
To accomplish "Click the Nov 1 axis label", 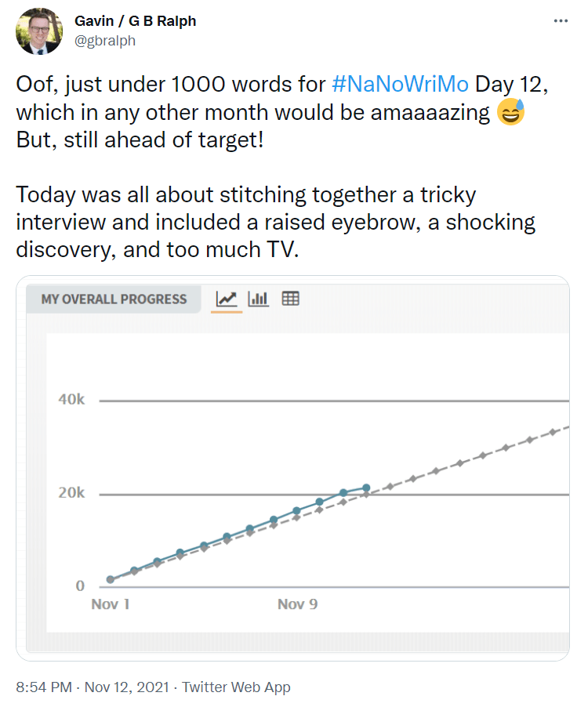I will tap(111, 604).
